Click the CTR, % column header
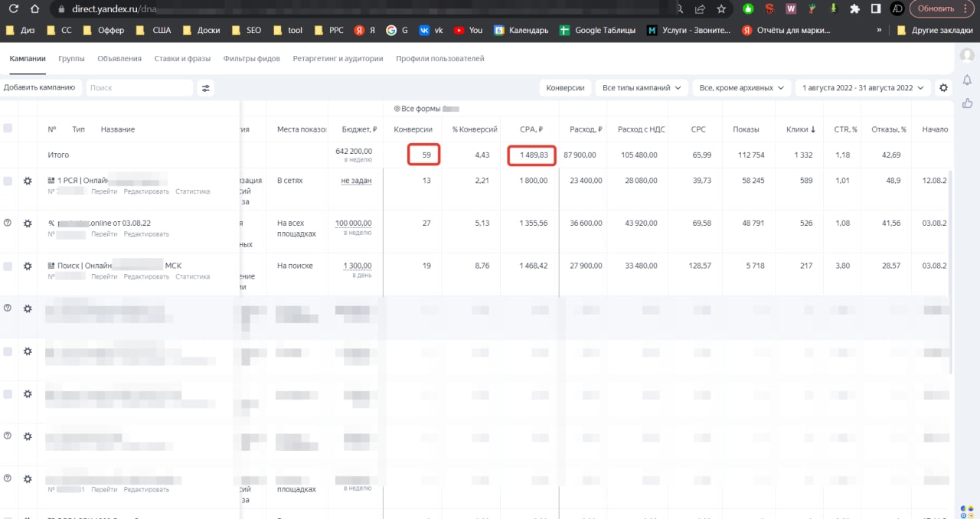Screen dimensions: 980x519 pyautogui.click(x=846, y=129)
